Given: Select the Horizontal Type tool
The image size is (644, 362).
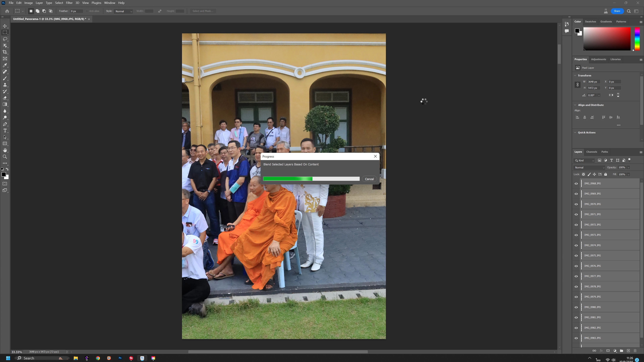Looking at the screenshot, I should [5, 131].
